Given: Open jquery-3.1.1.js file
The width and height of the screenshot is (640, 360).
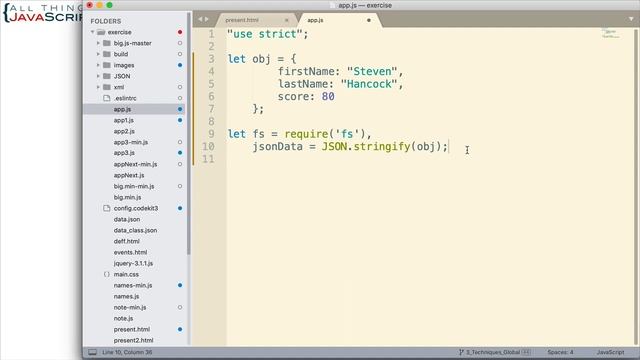Looking at the screenshot, I should coord(133,263).
